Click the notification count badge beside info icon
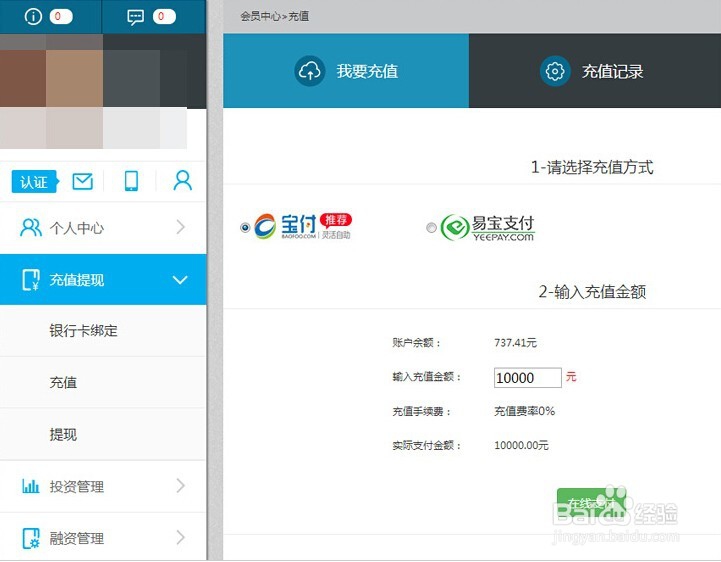The image size is (721, 562). point(61,17)
